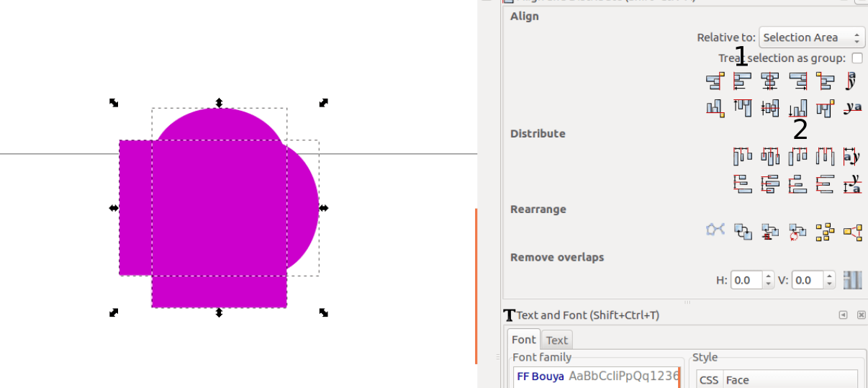Click the Align left edges icon
Viewport: 868px width, 388px height.
742,81
